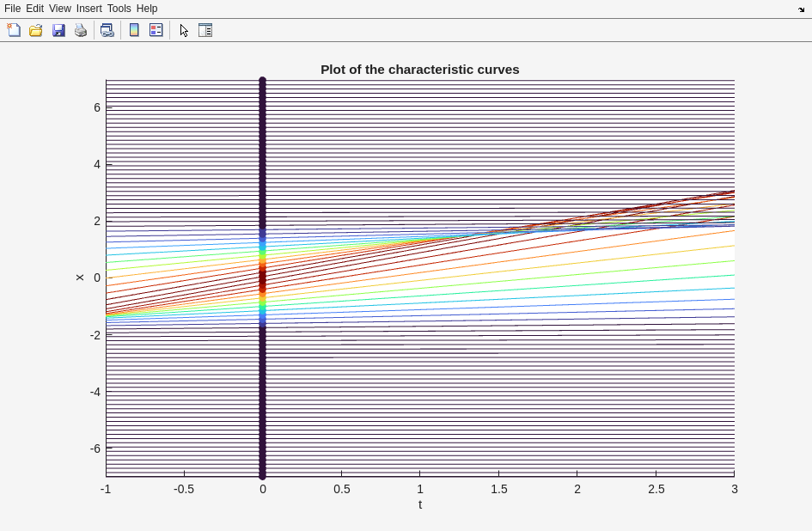Image resolution: width=812 pixels, height=531 pixels.
Task: Open a file with the folder icon
Action: click(x=36, y=30)
